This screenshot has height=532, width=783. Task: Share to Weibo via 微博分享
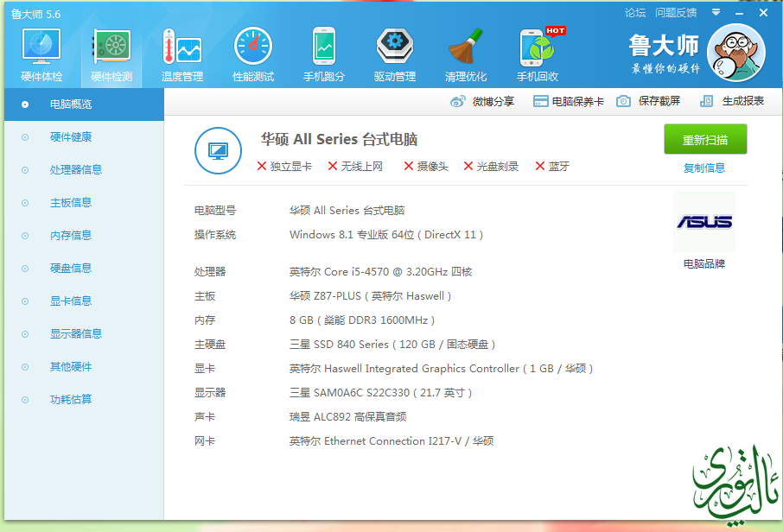click(482, 101)
